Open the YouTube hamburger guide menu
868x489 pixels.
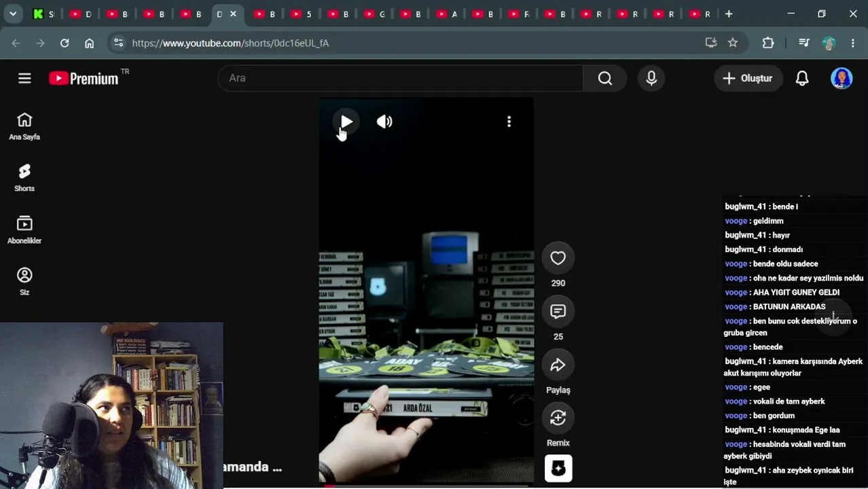(24, 78)
